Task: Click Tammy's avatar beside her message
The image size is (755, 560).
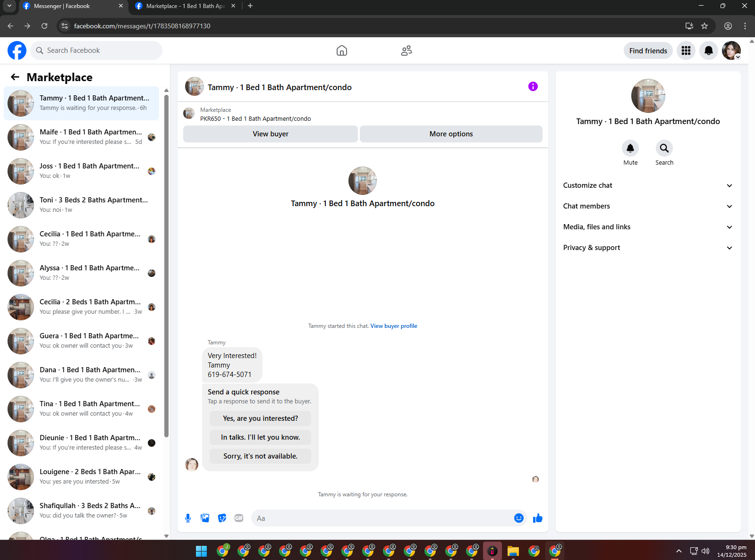Action: (192, 465)
